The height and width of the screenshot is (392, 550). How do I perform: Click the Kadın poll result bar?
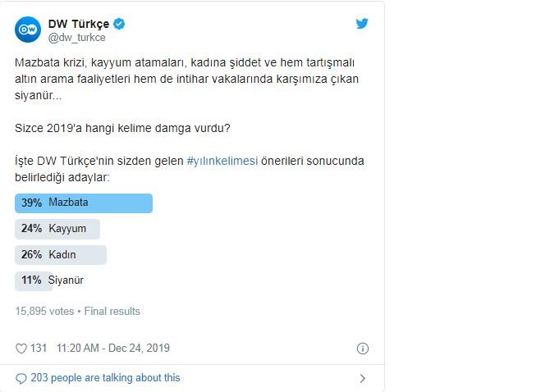(x=61, y=255)
